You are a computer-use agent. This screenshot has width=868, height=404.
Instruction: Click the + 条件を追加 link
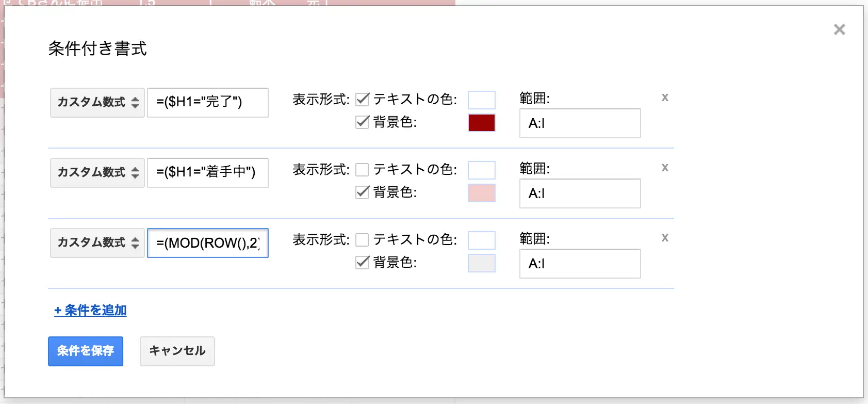click(91, 310)
